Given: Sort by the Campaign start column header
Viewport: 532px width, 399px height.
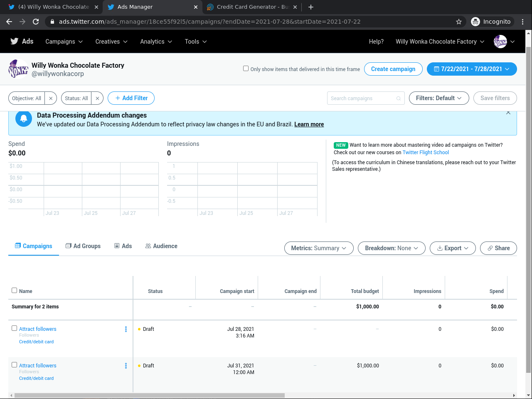Looking at the screenshot, I should pos(237,291).
